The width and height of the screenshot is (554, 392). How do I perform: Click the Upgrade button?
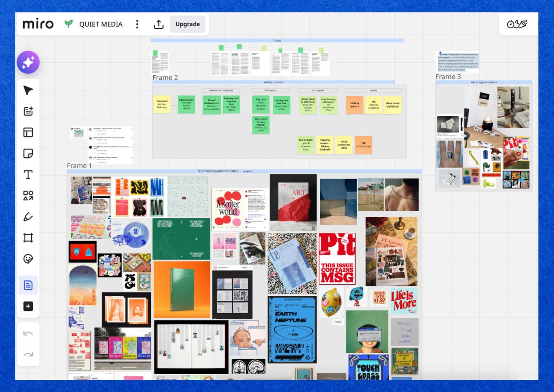coord(187,24)
